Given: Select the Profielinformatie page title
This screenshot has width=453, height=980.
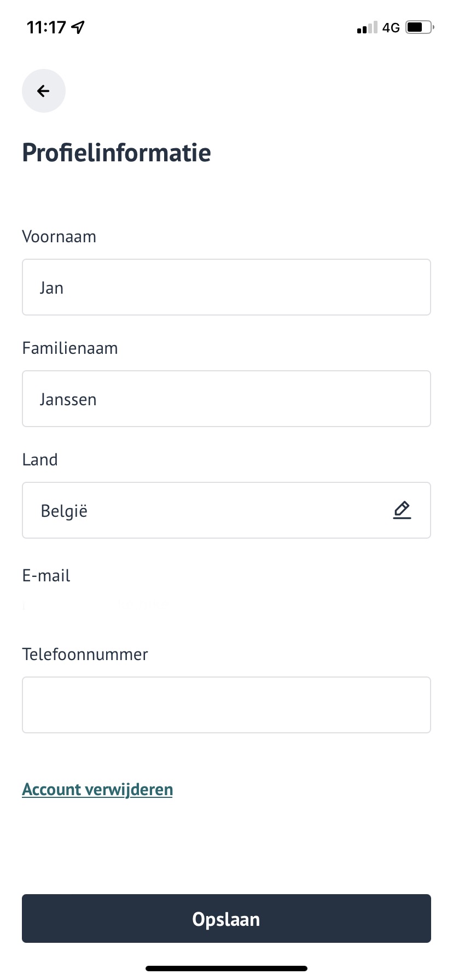Looking at the screenshot, I should coord(116,152).
